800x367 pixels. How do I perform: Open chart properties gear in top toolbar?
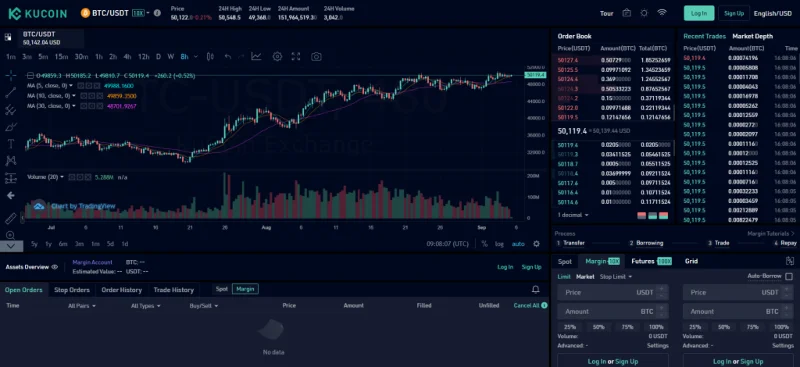click(x=277, y=57)
